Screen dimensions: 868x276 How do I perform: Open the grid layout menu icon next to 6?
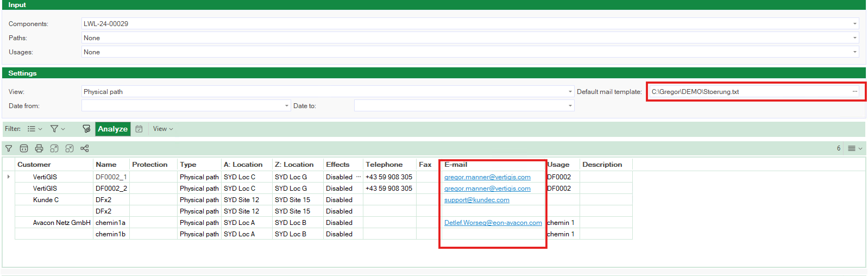(x=855, y=148)
